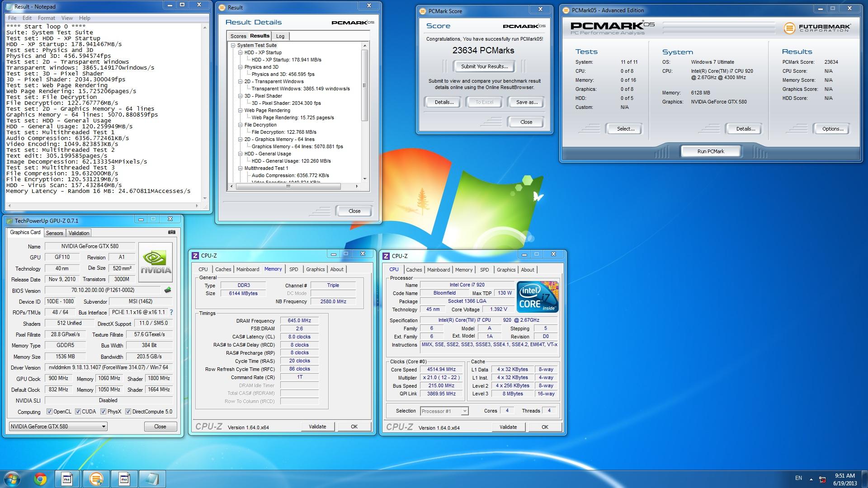Click the Futuremark Corporation logo
The height and width of the screenshot is (488, 868).
pyautogui.click(x=817, y=28)
